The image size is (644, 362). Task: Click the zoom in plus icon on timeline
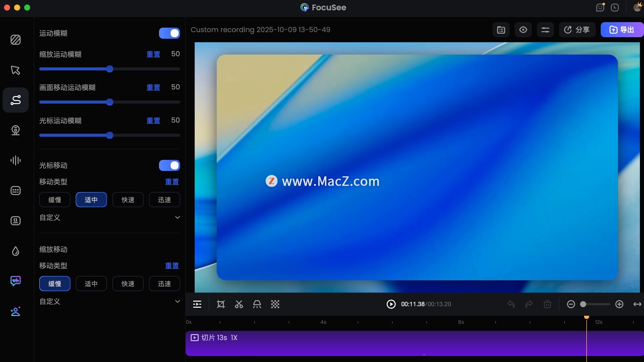point(619,304)
